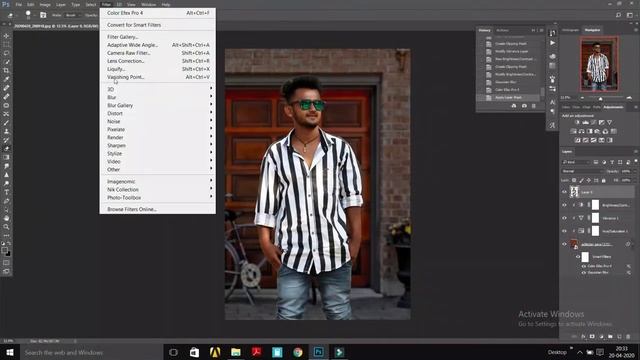This screenshot has width=640, height=360.
Task: Expand the 3D filter submenu
Action: (x=158, y=89)
